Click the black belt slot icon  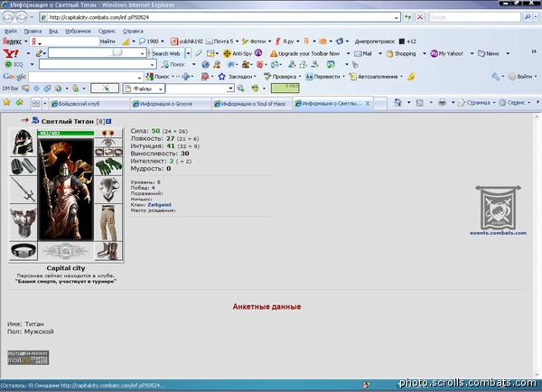[23, 250]
